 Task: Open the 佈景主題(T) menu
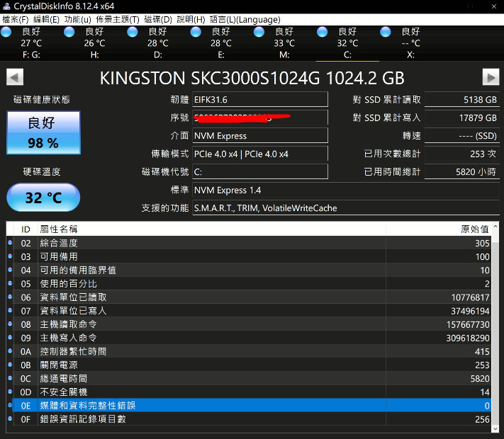tap(118, 20)
